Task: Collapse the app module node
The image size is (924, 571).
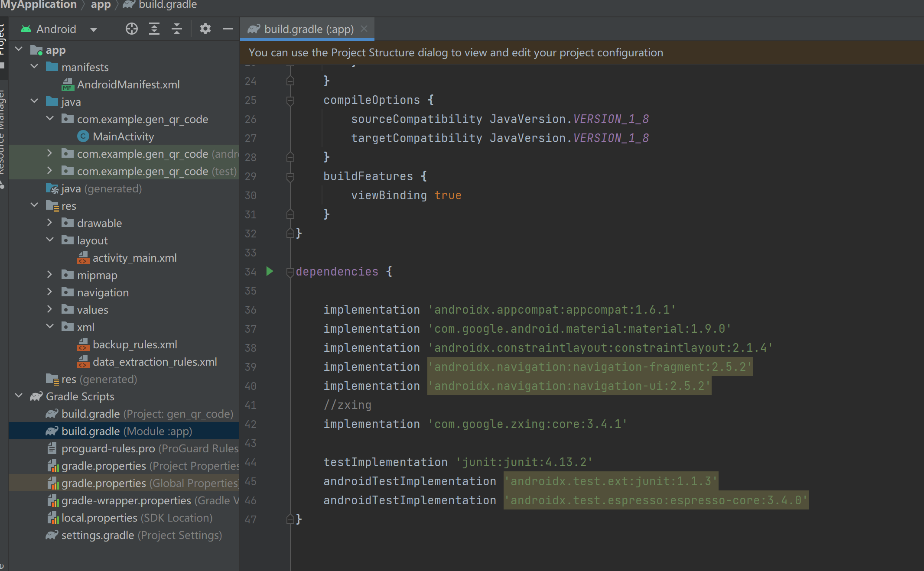Action: click(19, 50)
